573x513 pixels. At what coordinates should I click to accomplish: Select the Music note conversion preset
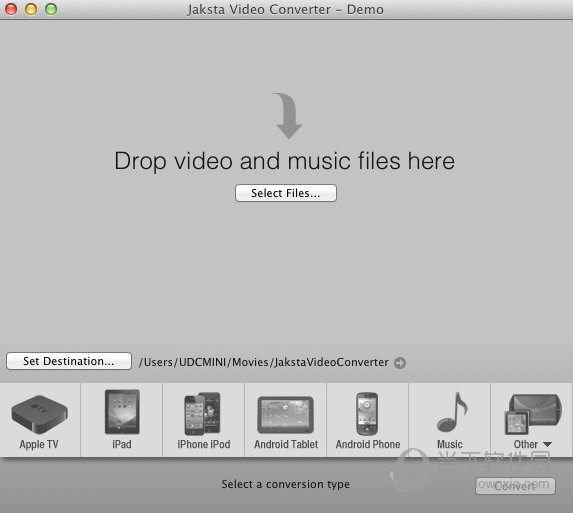[450, 420]
